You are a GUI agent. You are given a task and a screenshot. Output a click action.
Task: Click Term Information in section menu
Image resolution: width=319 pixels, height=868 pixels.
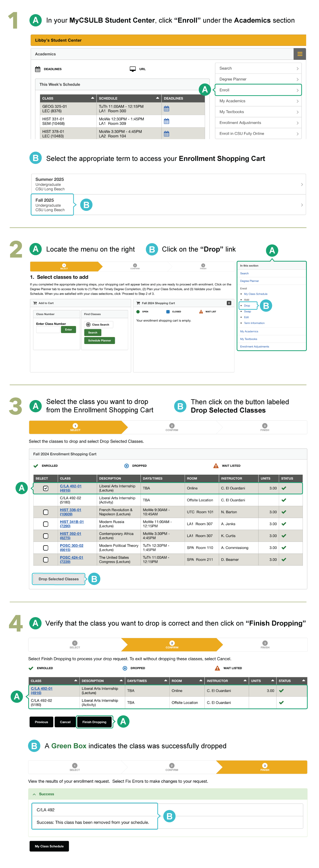tap(254, 323)
